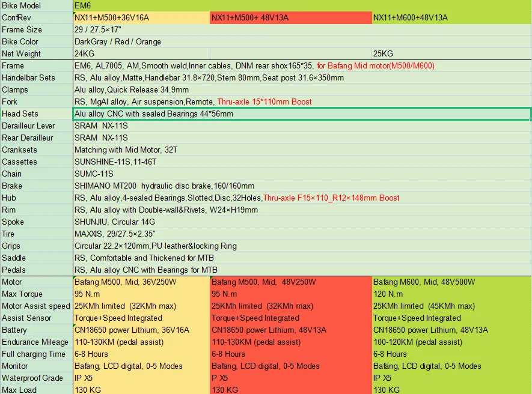Click the MAXXIS tire size cell
Screen dimensions: 532x394
[302, 234]
